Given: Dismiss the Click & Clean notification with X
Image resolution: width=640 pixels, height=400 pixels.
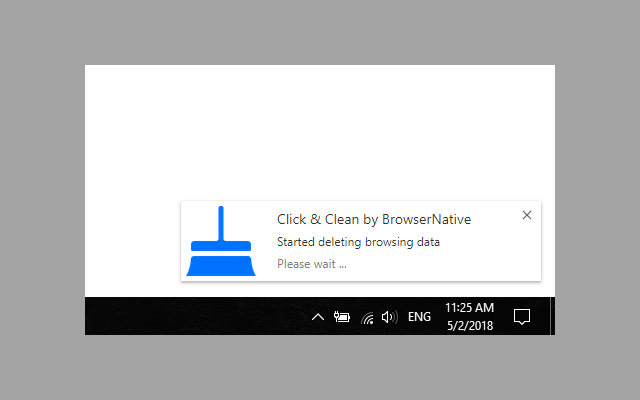Looking at the screenshot, I should tap(527, 215).
